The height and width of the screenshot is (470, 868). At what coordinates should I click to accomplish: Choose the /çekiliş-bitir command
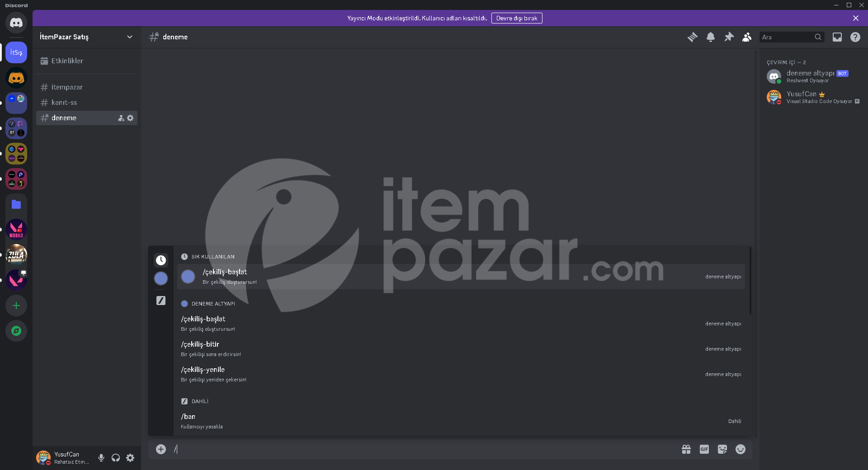[461, 349]
